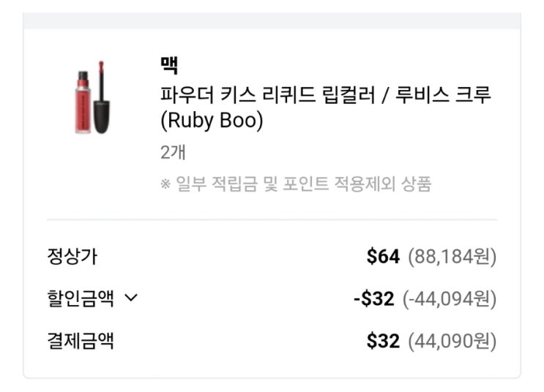
Task: Click the 정상가 label
Action: (x=71, y=257)
